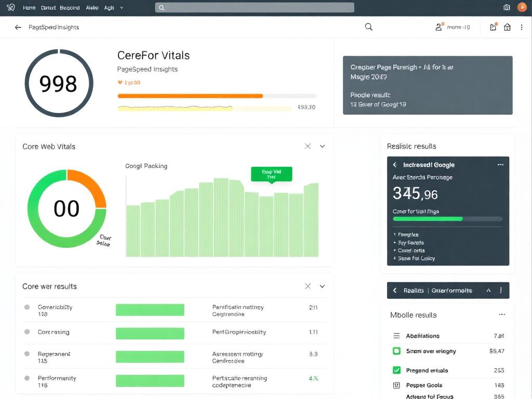Image resolution: width=532 pixels, height=399 pixels.
Task: Open the Aleia menu item
Action: tap(92, 7)
